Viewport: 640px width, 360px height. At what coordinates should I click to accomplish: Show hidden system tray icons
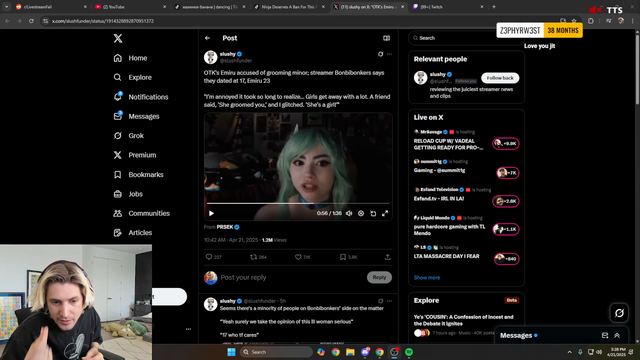point(569,352)
